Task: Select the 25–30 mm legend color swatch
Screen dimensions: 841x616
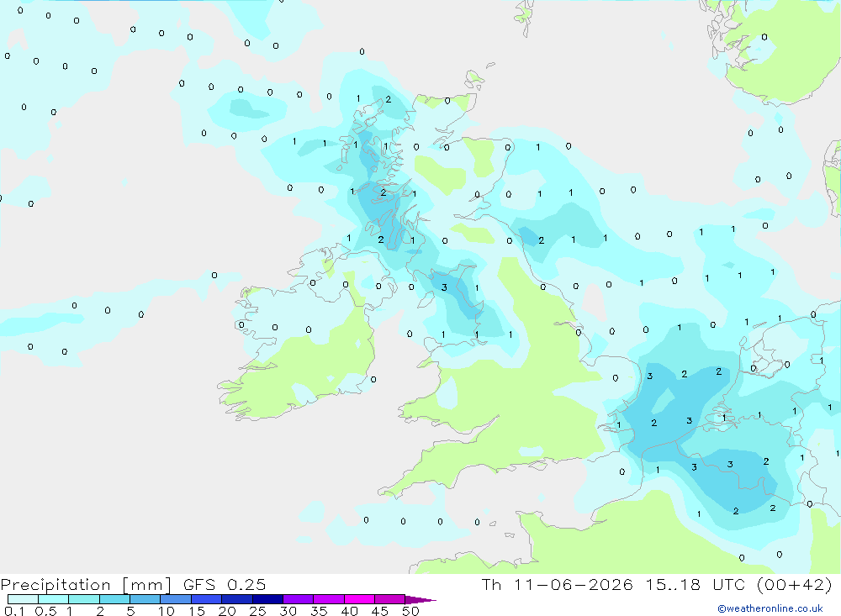Action: coord(267,599)
